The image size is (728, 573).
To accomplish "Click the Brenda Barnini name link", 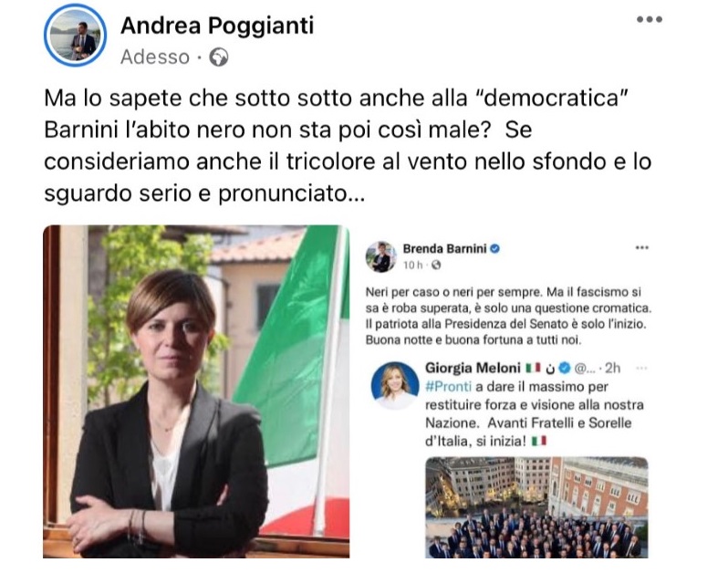I will [444, 249].
